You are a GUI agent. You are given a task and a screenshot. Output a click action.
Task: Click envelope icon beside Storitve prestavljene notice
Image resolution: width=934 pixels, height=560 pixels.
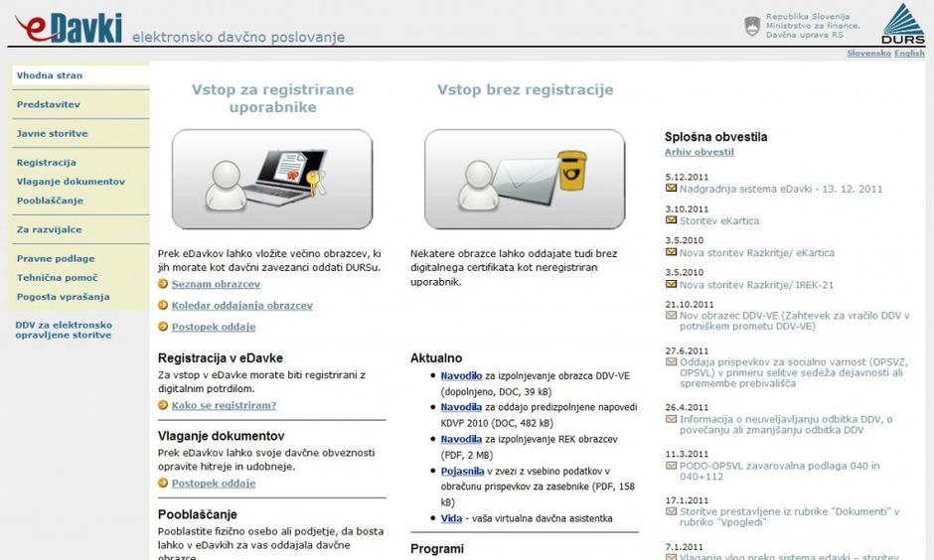672,511
